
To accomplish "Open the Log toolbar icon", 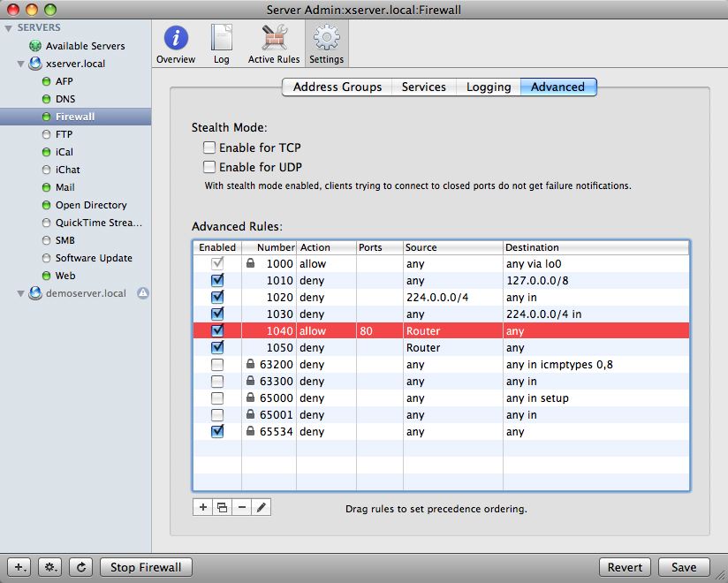I will click(222, 38).
